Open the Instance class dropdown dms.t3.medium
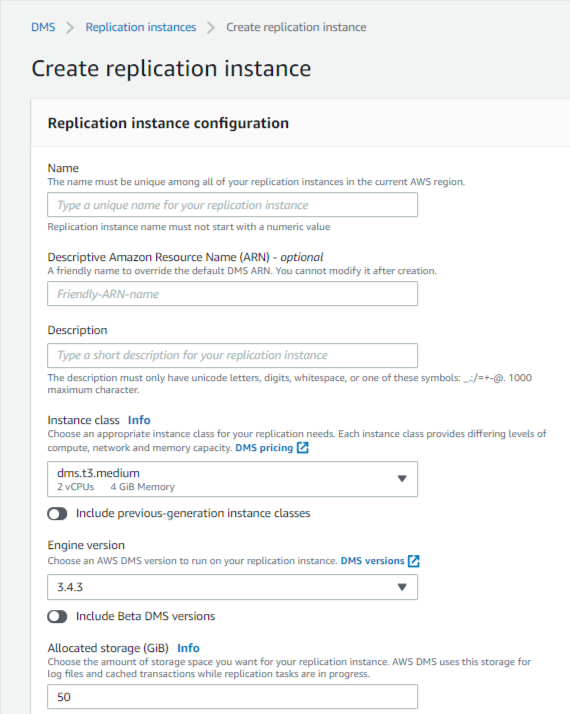The width and height of the screenshot is (570, 714). click(232, 479)
